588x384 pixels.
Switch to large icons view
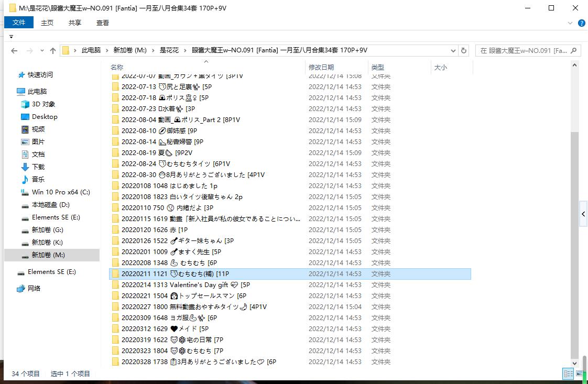[580, 374]
